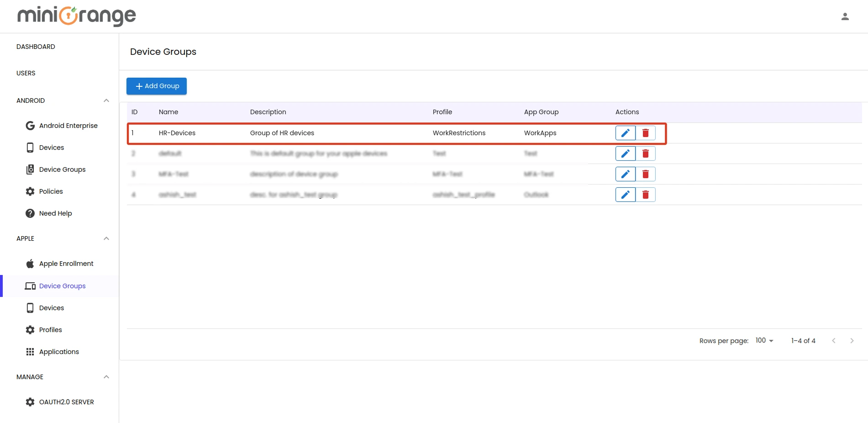Edit the HR-Devices group with pencil icon

click(625, 133)
